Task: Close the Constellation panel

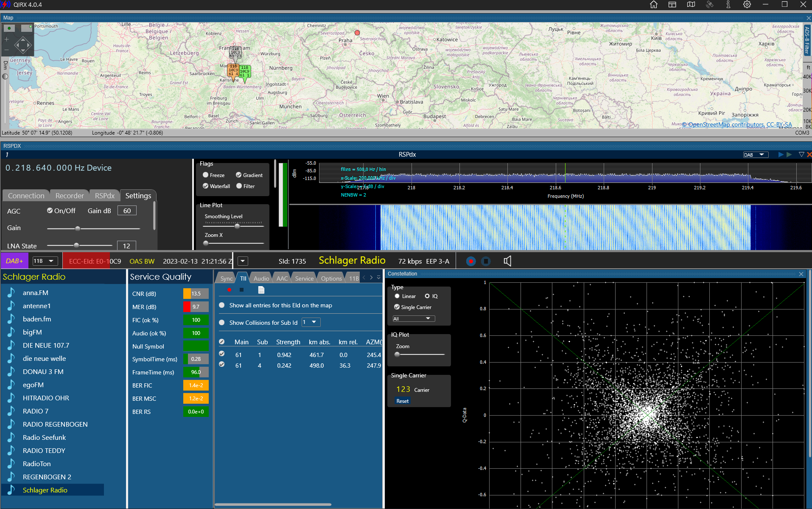Action: tap(801, 274)
